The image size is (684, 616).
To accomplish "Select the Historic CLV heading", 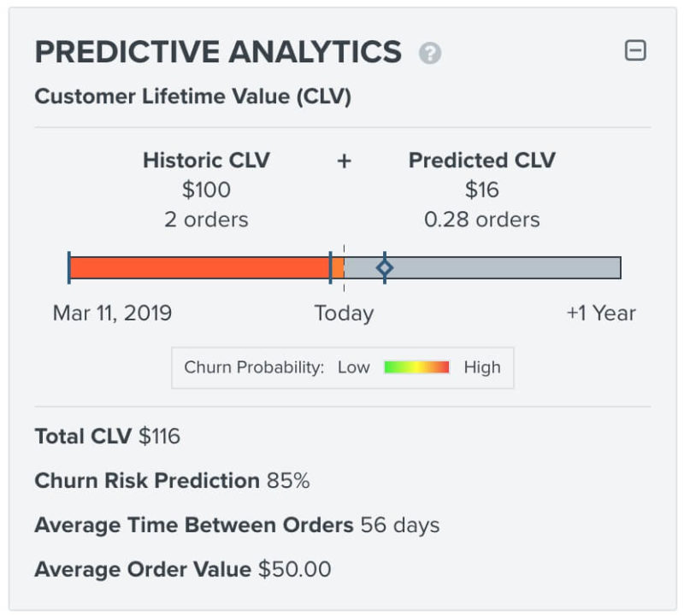I will pyautogui.click(x=208, y=160).
